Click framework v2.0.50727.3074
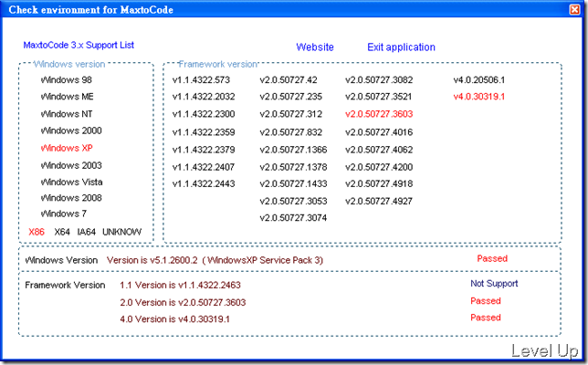The width and height of the screenshot is (588, 365). click(293, 218)
